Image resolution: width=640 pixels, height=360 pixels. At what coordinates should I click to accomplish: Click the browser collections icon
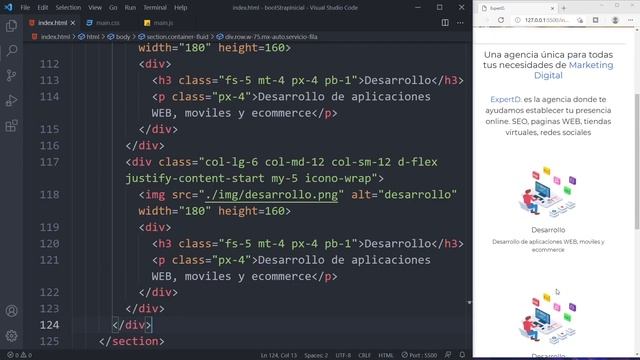coord(596,20)
